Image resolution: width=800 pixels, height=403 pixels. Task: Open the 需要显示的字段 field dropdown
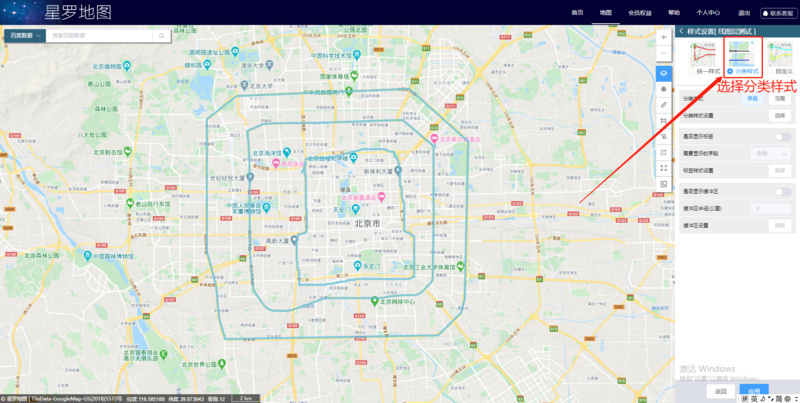coord(771,154)
